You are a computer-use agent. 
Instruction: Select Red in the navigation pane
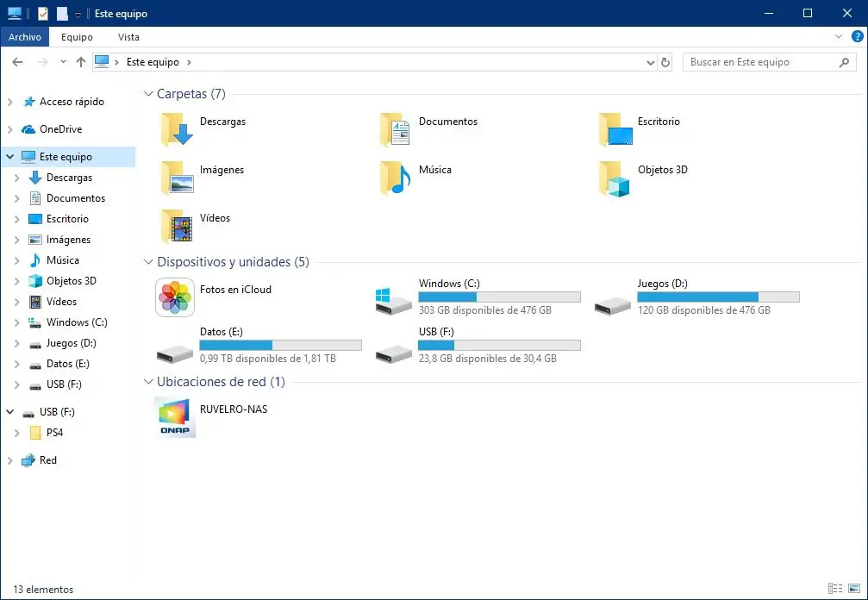coord(47,460)
